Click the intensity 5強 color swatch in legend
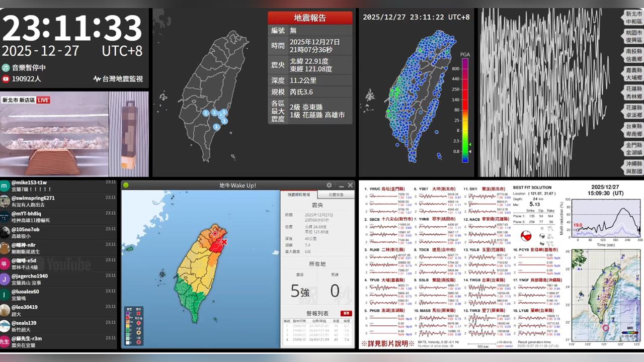Screen dimensions: 644x362 (128, 322)
